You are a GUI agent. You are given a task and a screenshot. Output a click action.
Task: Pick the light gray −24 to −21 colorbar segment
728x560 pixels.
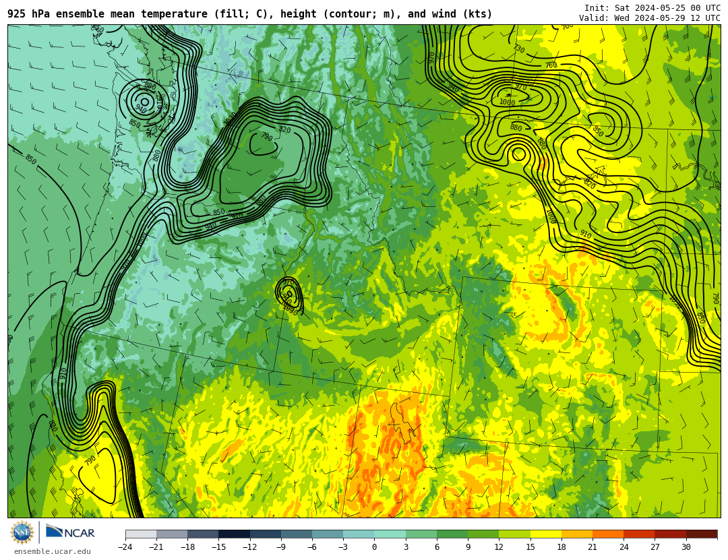pos(141,534)
